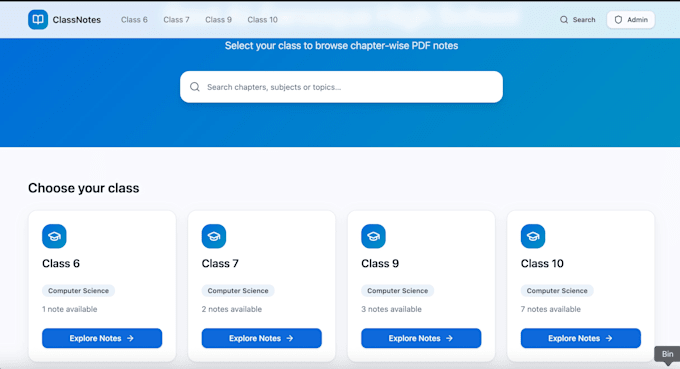Open Class 7 in the top navigation

pos(176,20)
